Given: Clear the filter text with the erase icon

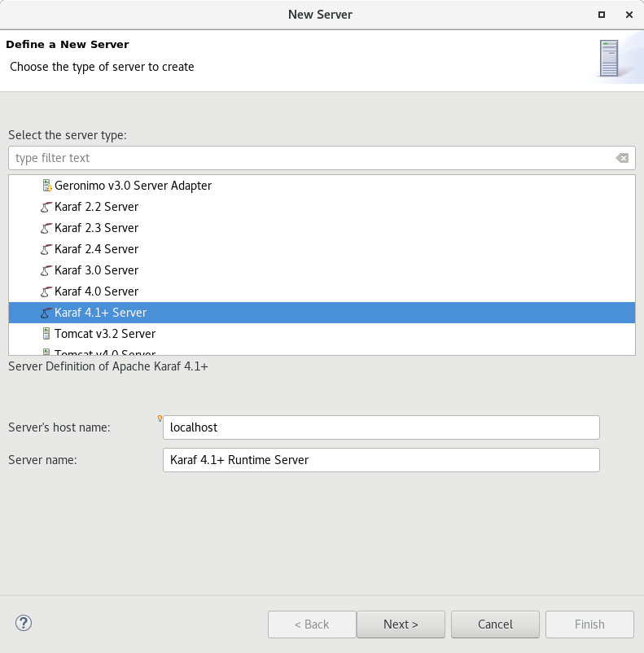Looking at the screenshot, I should (x=622, y=158).
